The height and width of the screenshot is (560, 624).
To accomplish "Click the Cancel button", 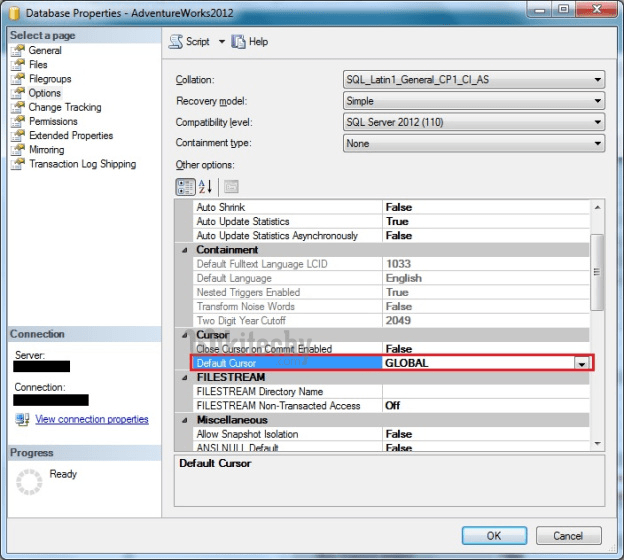I will 568,536.
